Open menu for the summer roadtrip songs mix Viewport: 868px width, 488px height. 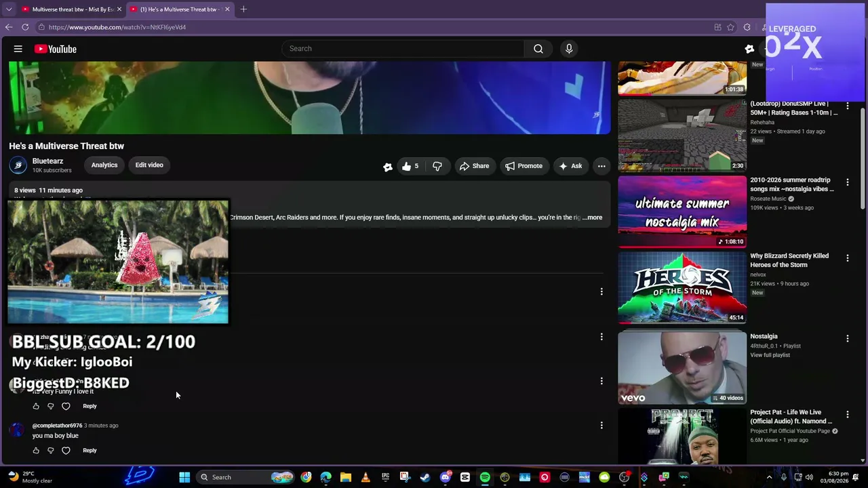848,182
